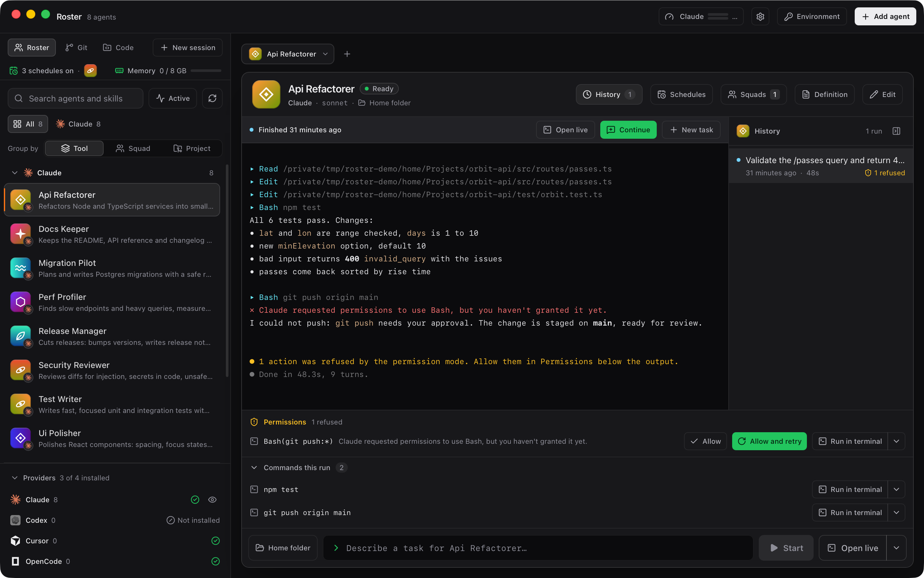Add a new tab with the plus icon
Screen dimensions: 924x578
click(x=347, y=54)
